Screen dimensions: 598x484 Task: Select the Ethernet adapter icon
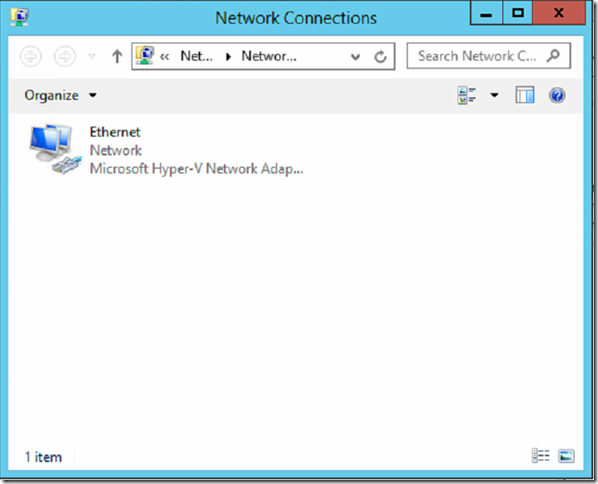[56, 150]
